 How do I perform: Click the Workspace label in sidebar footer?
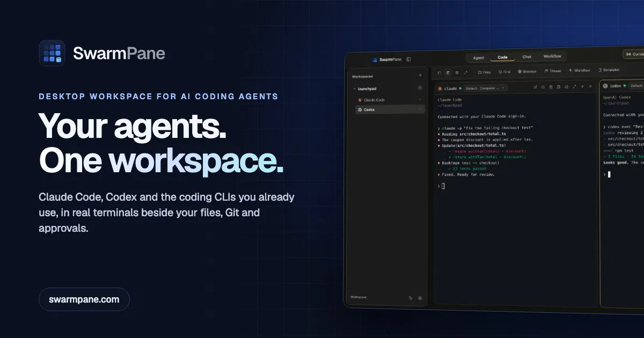coord(359,297)
